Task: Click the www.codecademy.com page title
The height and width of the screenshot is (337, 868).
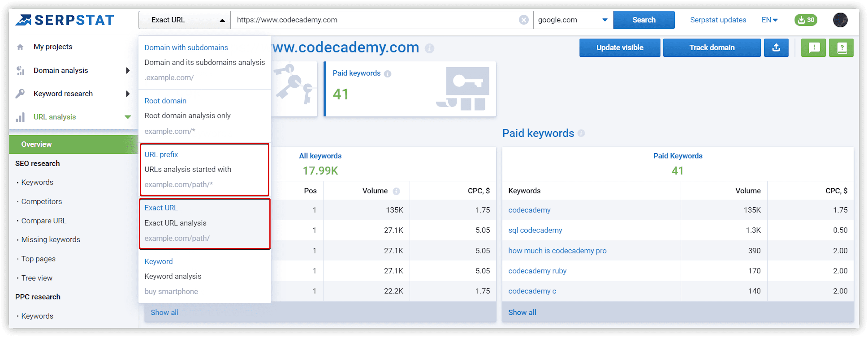Action: pyautogui.click(x=346, y=48)
